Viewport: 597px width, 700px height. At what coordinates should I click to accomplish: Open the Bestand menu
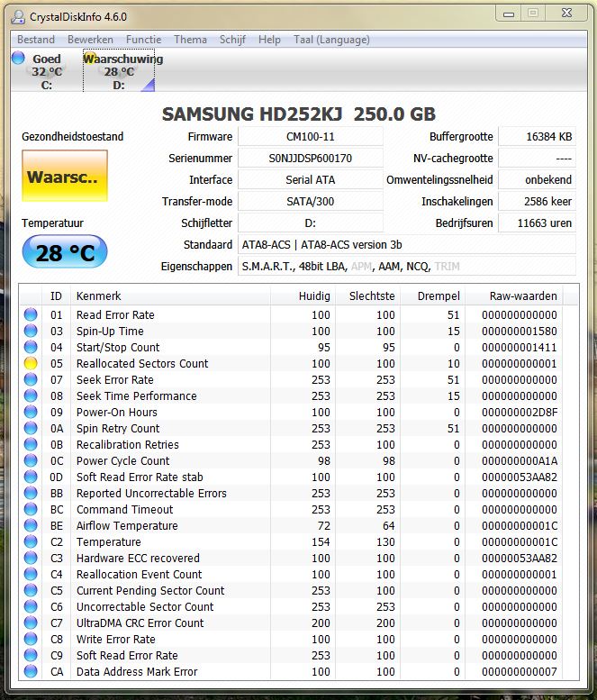tap(36, 40)
